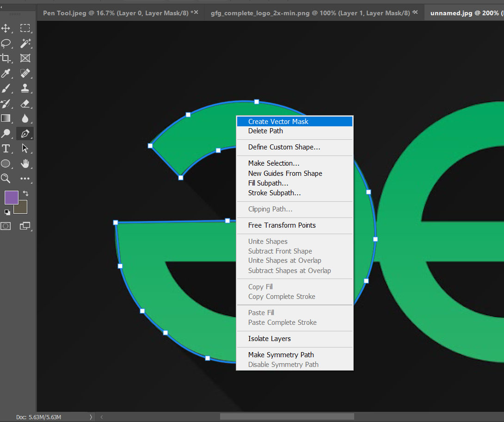The width and height of the screenshot is (504, 422).
Task: Select the Zoom tool
Action: 6,179
